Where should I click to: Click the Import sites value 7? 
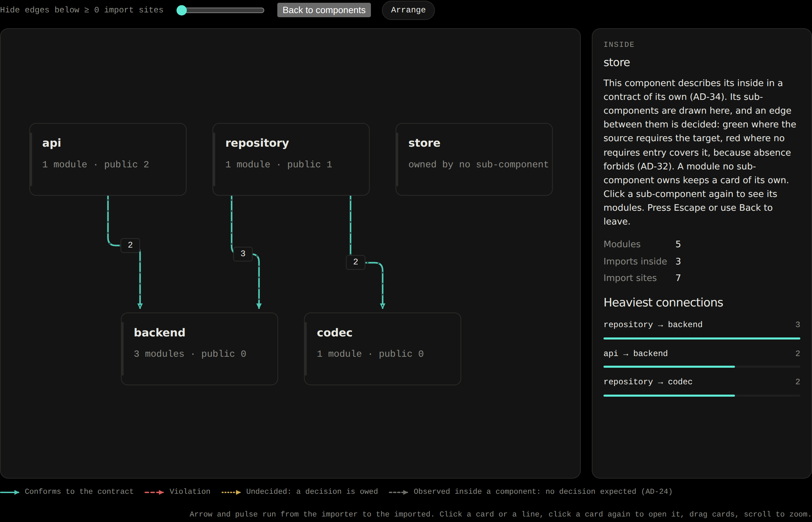[x=678, y=278]
